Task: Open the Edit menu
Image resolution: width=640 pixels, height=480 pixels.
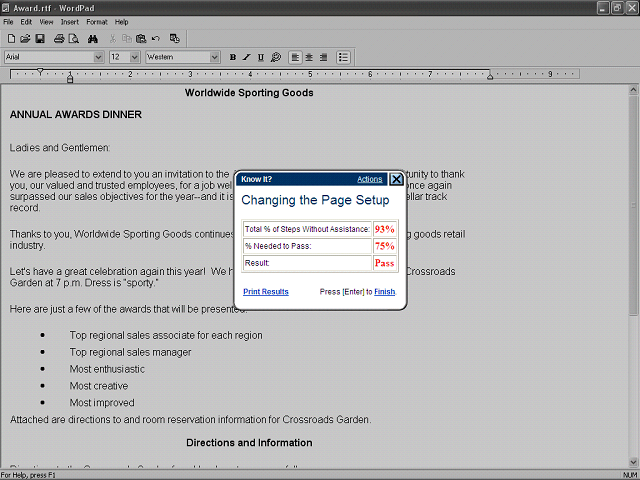Action: pos(26,22)
